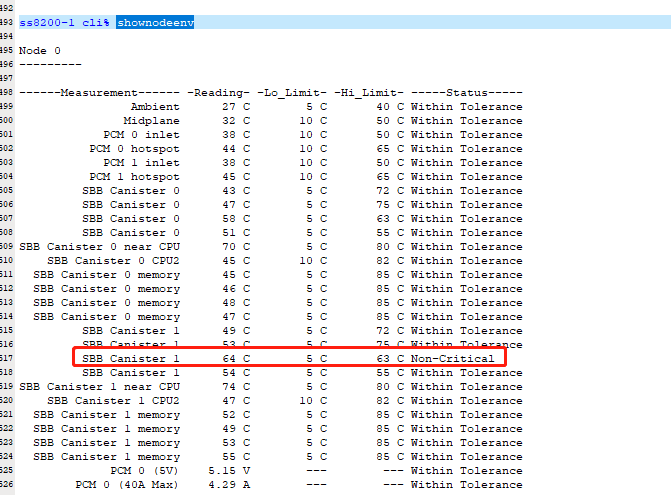Click 10 C low limit in Midplane row
Screen dimensions: 671x495
(313, 121)
